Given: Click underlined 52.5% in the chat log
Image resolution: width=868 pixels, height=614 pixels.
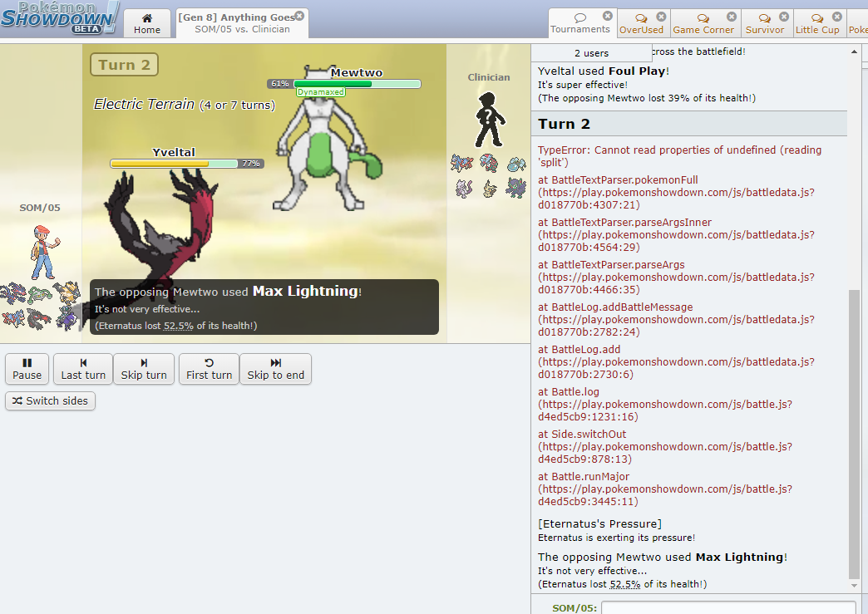Looking at the screenshot, I should point(625,584).
